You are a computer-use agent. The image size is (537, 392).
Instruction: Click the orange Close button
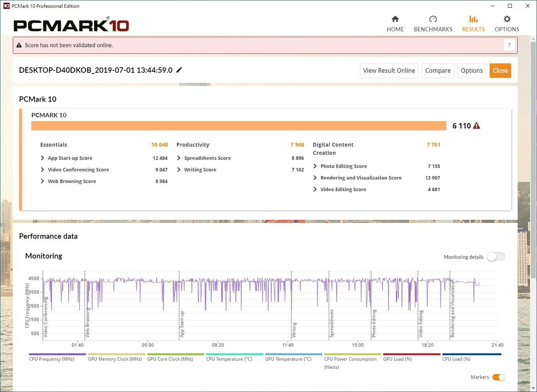pyautogui.click(x=500, y=70)
